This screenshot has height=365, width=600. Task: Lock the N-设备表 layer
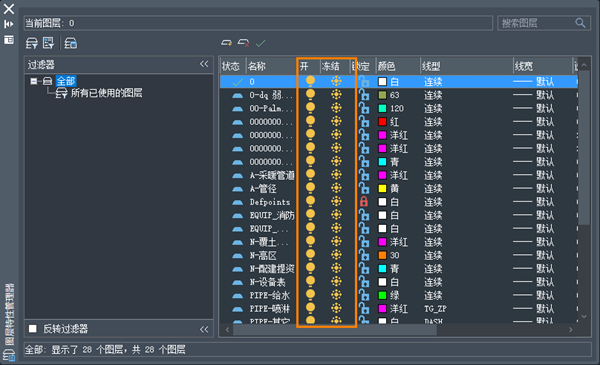[x=364, y=281]
